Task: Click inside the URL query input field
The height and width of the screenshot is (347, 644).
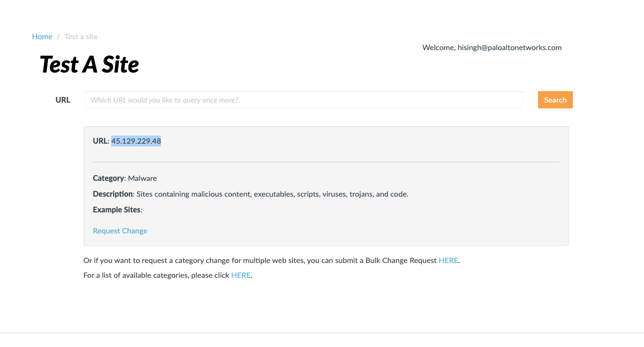Action: [304, 100]
